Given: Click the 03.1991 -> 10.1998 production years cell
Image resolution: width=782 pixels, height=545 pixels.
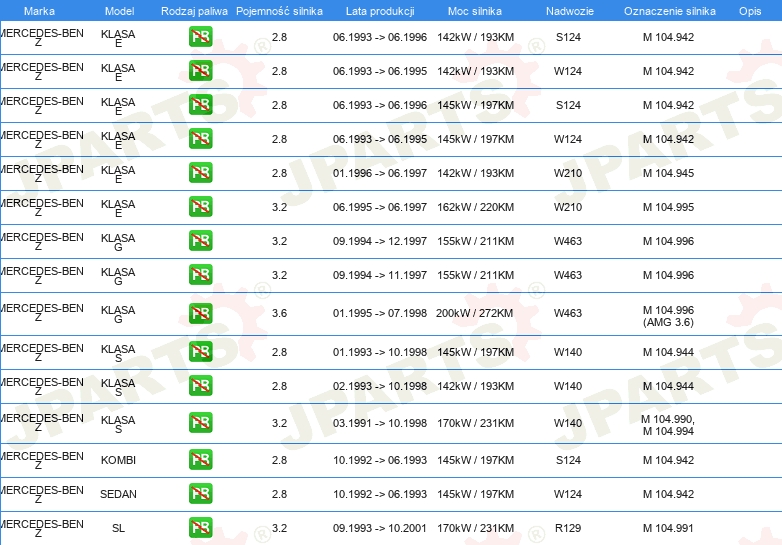Looking at the screenshot, I should point(380,423).
